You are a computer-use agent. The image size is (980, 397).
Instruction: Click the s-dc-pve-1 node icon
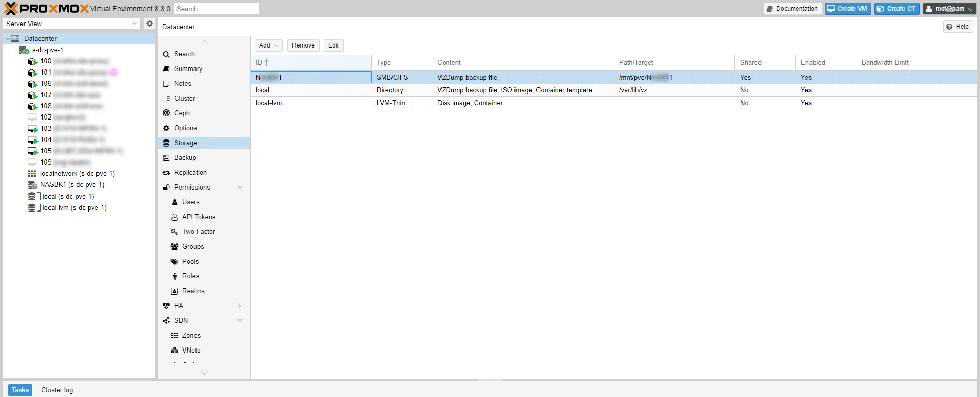click(24, 50)
